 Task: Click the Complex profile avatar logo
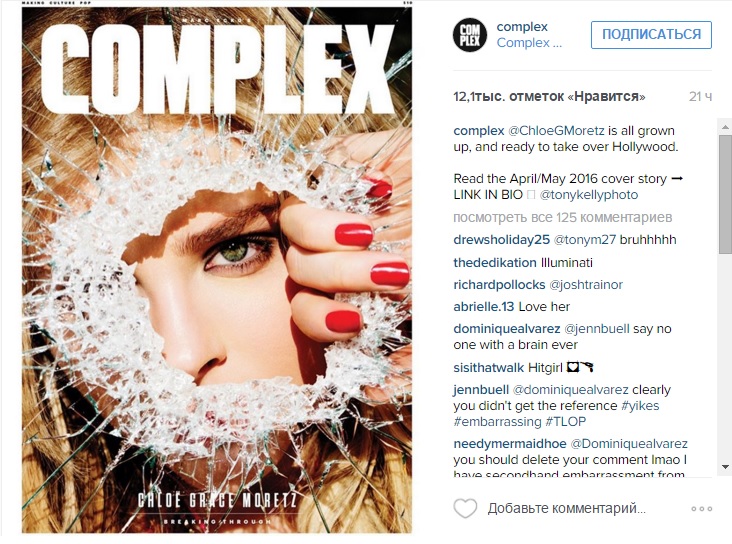[470, 35]
